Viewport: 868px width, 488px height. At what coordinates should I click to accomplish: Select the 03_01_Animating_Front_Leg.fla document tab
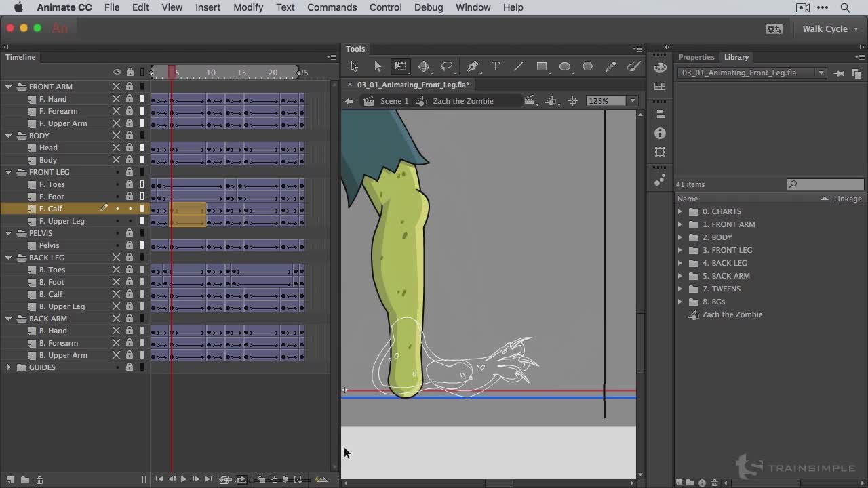click(x=412, y=85)
